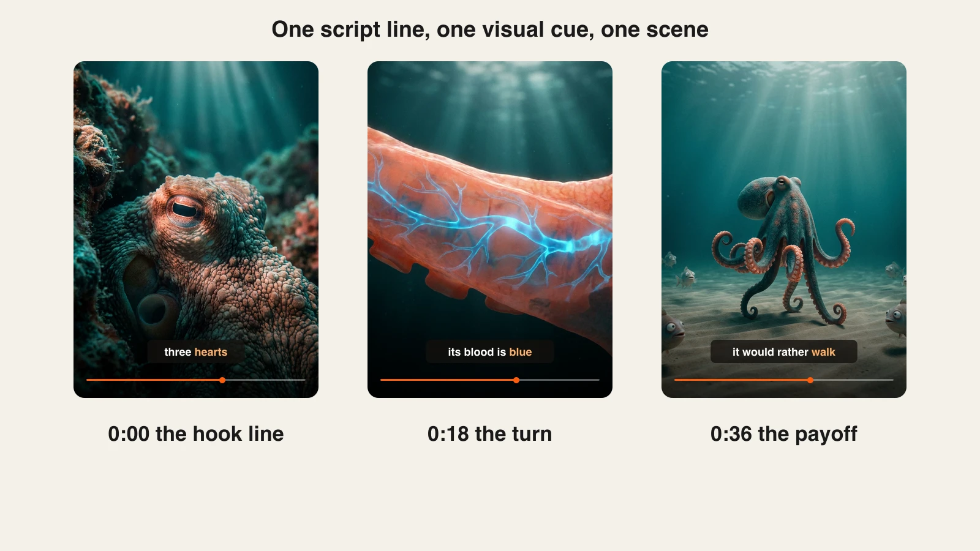Click progress slider in 'it would rather walk' card
980x551 pixels.
(x=784, y=380)
